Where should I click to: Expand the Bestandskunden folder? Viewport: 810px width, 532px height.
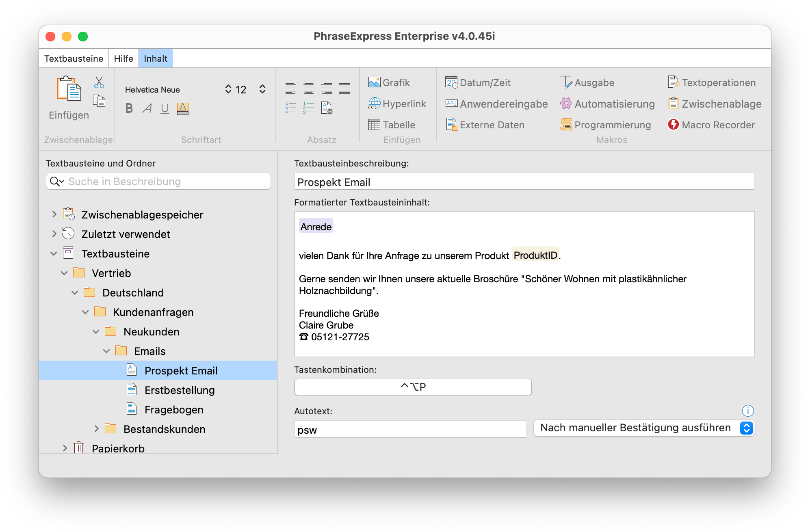[x=96, y=428]
